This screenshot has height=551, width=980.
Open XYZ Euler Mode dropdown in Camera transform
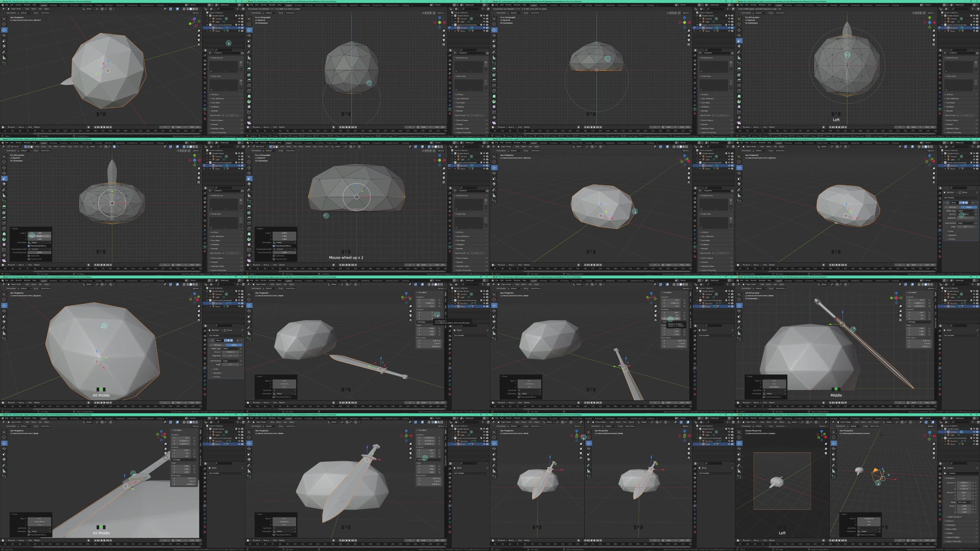tap(964, 502)
